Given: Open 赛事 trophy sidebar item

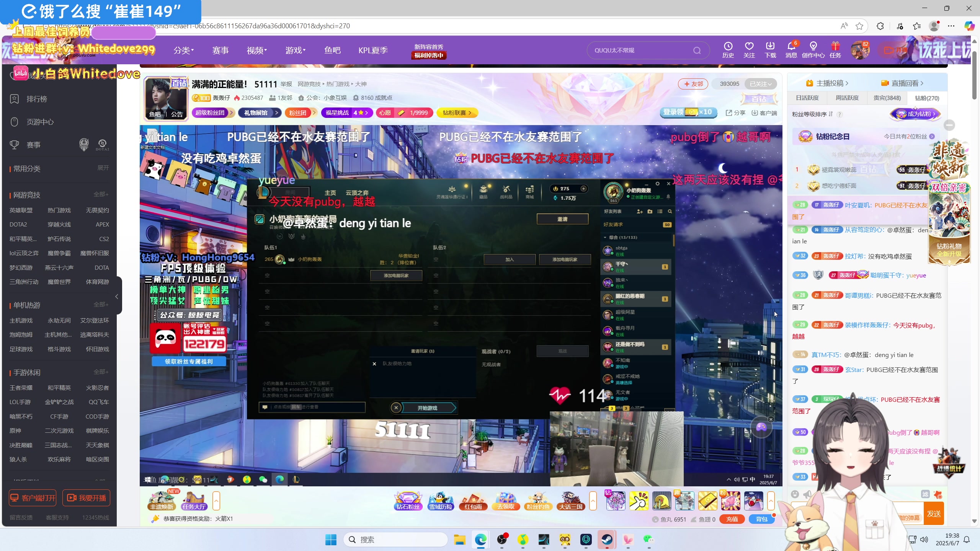Looking at the screenshot, I should click(33, 145).
